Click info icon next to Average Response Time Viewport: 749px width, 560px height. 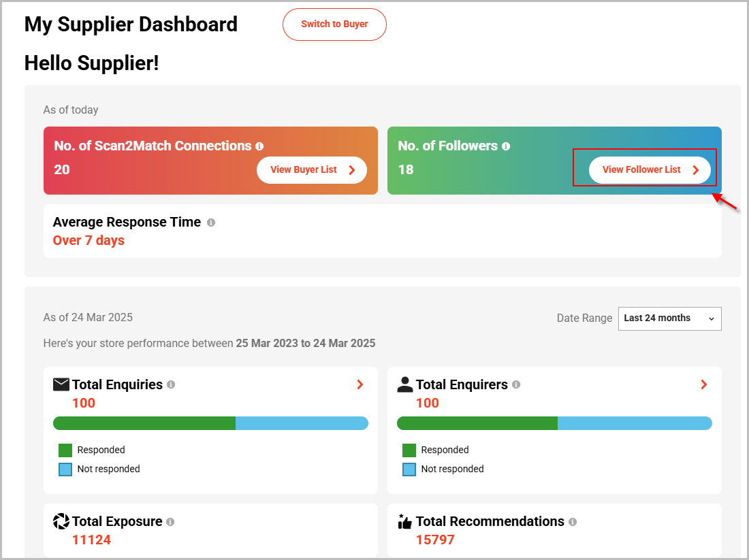pos(211,223)
